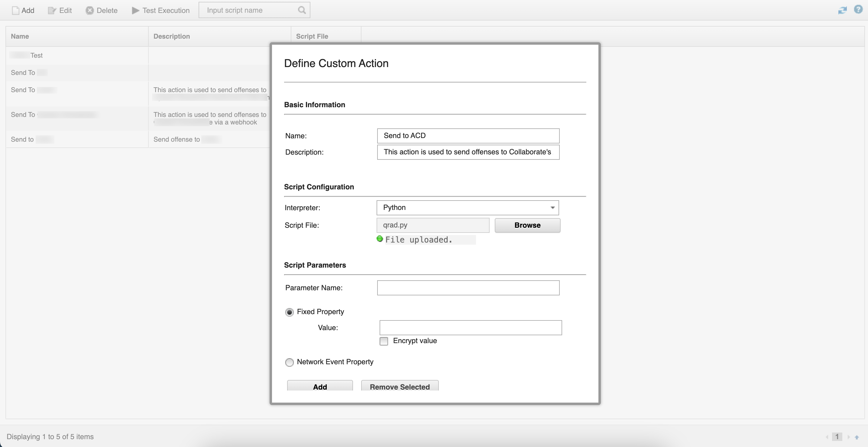
Task: Click the Interpreter dropdown arrow
Action: [552, 207]
